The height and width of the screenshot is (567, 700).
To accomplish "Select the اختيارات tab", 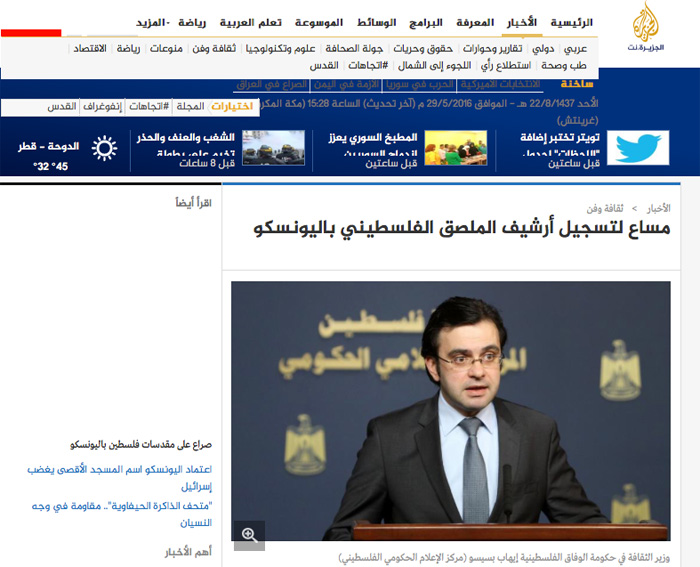I will point(232,107).
